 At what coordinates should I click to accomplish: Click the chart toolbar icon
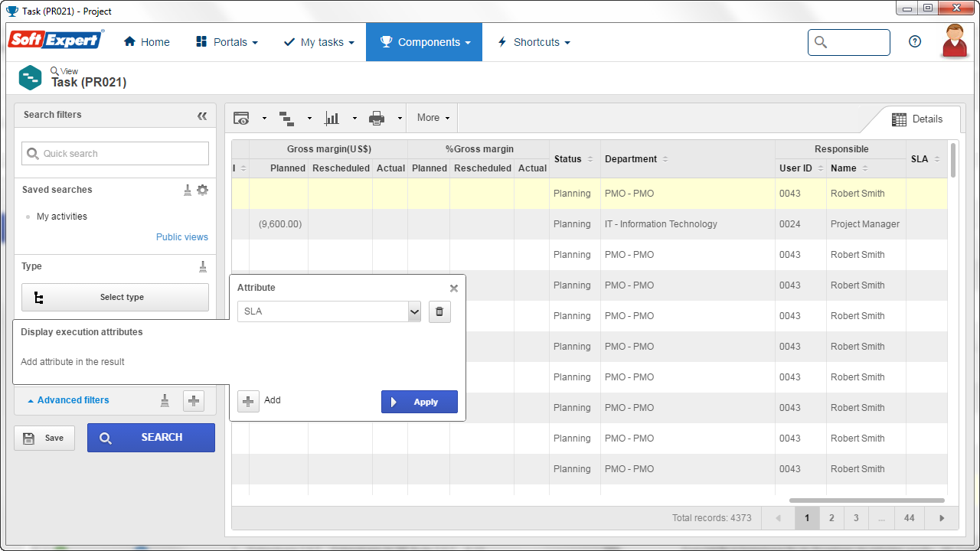pyautogui.click(x=332, y=118)
